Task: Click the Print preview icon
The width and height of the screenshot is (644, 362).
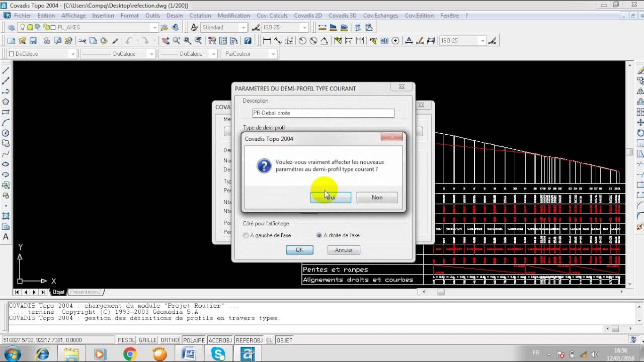Action: click(x=57, y=41)
